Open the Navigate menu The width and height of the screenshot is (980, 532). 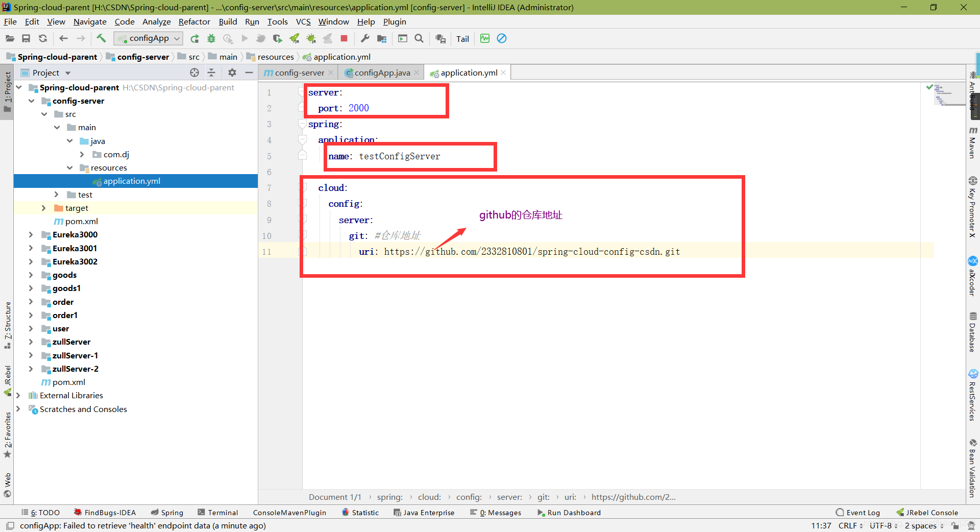(90, 21)
